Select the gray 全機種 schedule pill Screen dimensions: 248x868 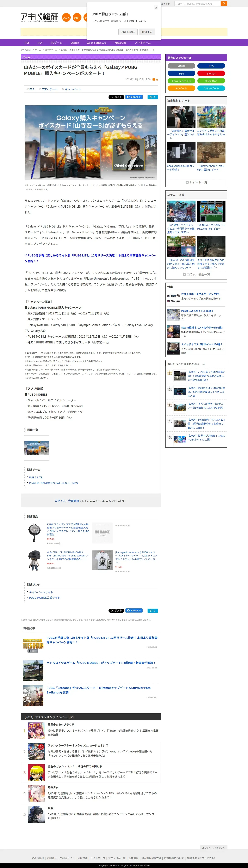click(181, 66)
